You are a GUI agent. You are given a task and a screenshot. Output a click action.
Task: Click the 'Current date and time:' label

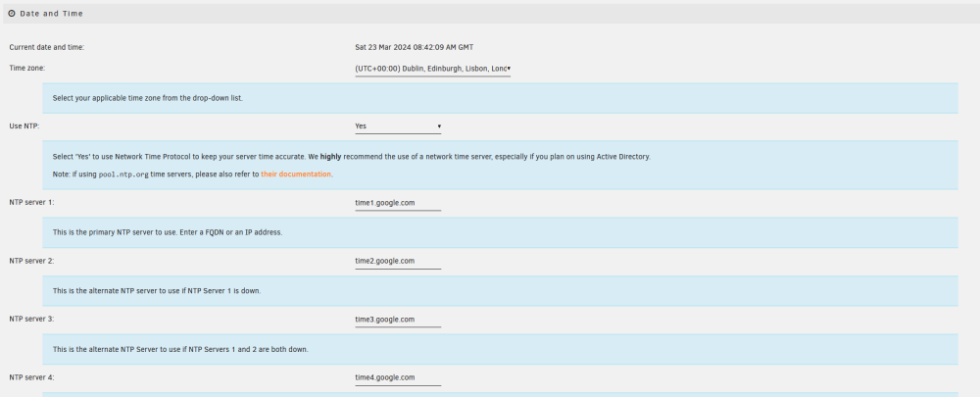pyautogui.click(x=47, y=47)
